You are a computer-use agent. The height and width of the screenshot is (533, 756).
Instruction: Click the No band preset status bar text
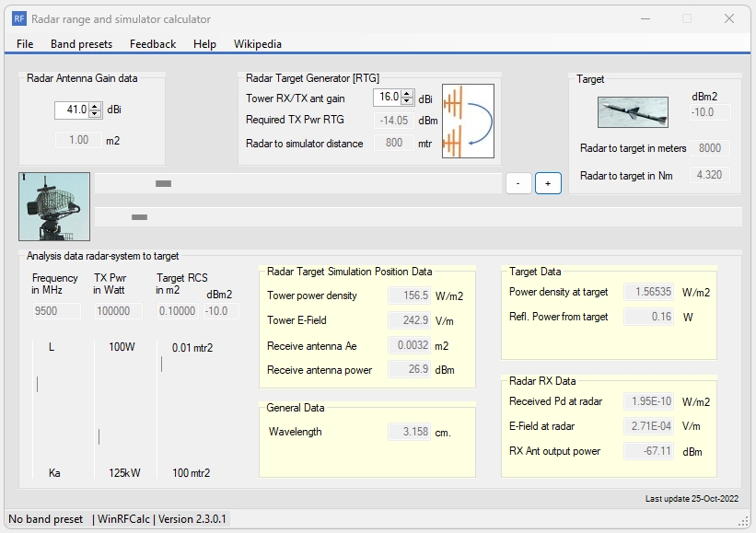46,518
